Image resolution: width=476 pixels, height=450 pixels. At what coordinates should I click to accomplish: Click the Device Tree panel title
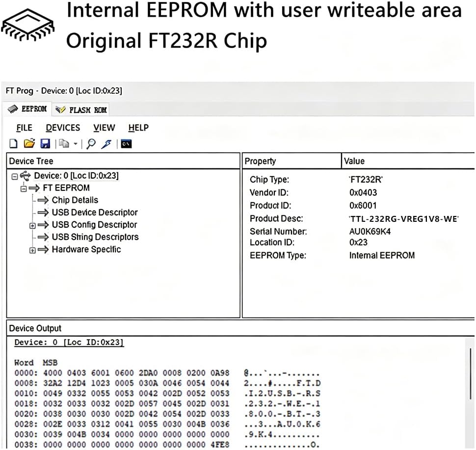pyautogui.click(x=31, y=161)
